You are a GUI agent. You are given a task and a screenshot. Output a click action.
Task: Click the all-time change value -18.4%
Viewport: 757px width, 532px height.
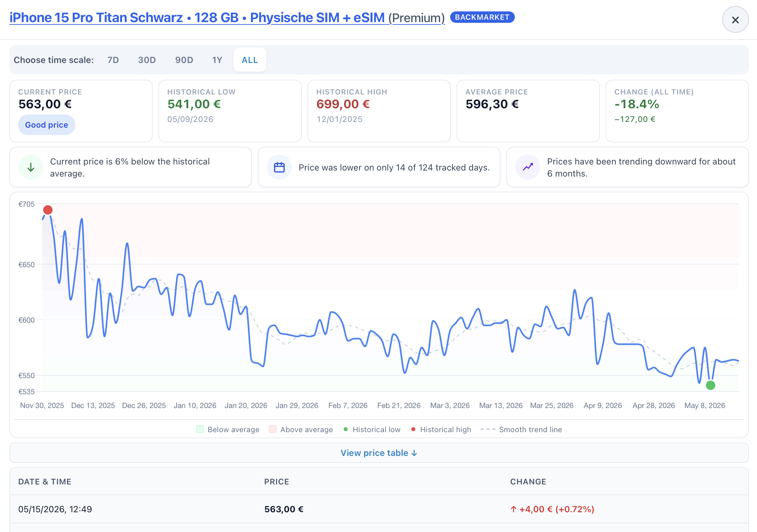(x=637, y=104)
